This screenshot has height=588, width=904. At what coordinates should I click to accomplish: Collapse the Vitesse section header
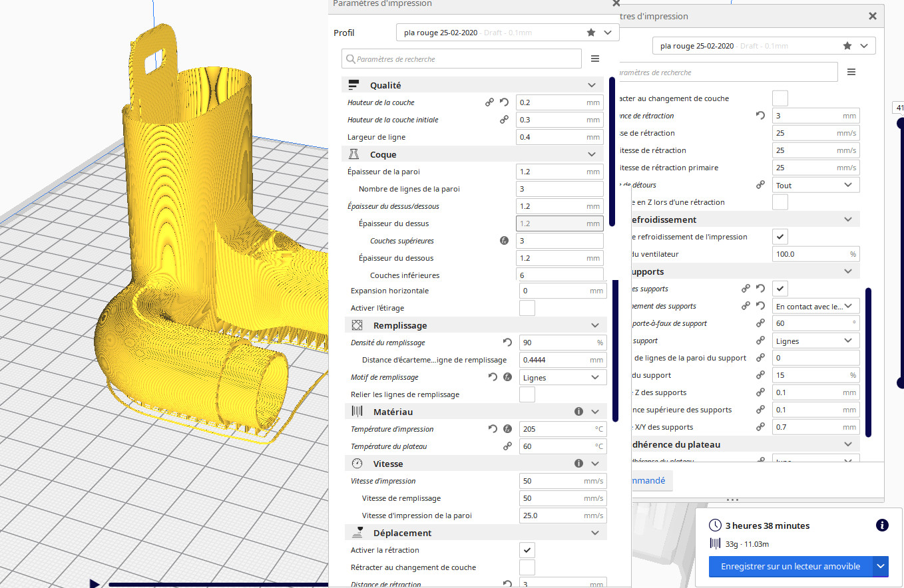(594, 464)
